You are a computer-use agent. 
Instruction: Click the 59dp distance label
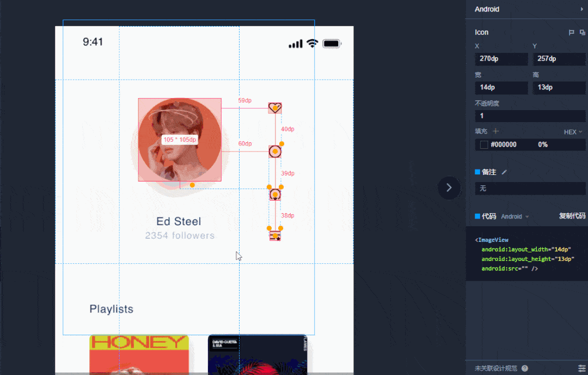(x=245, y=101)
